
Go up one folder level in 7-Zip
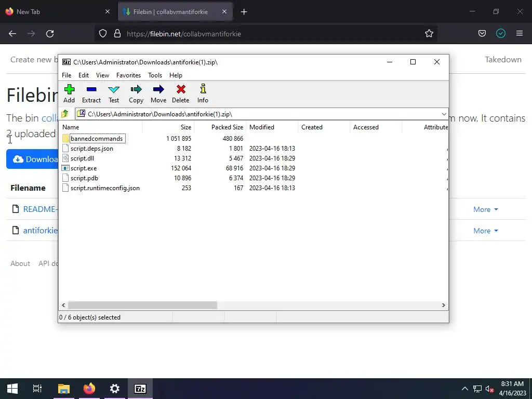[65, 114]
